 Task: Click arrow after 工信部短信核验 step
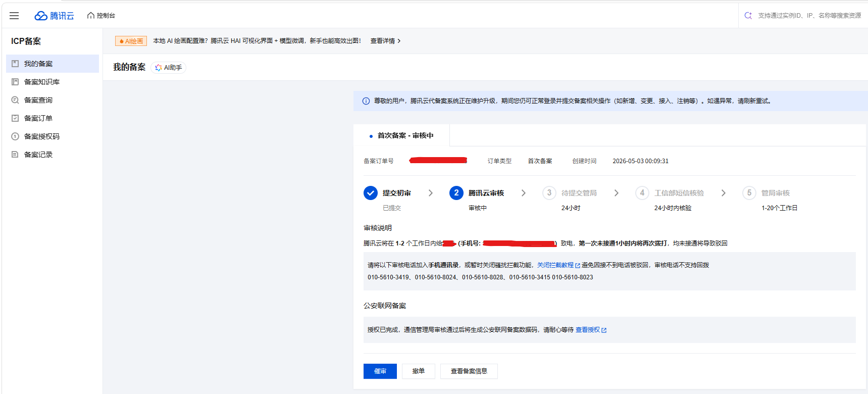[724, 193]
